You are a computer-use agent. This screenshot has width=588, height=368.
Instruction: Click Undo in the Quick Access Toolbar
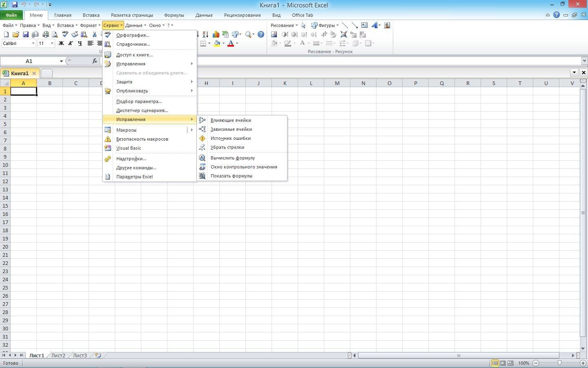pos(23,5)
